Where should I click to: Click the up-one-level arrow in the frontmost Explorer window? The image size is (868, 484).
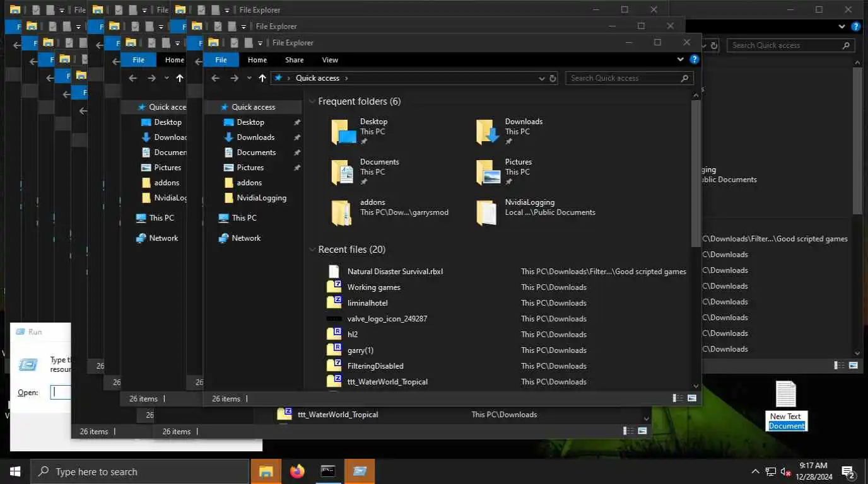[262, 78]
